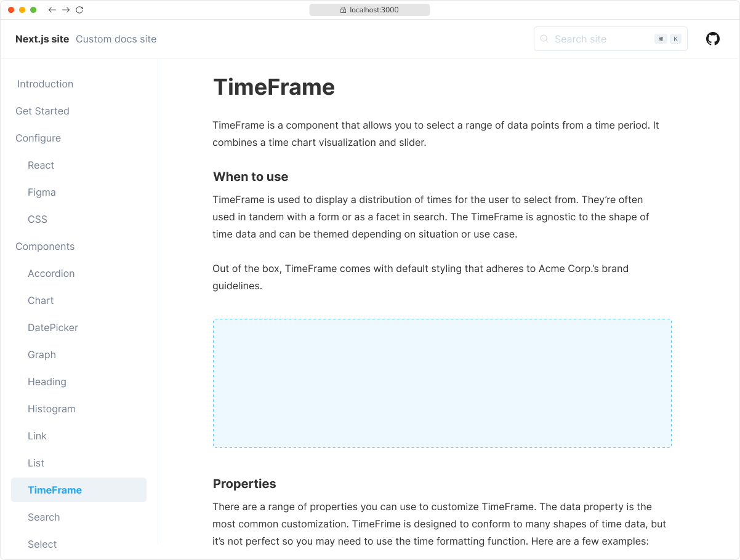Screen dimensions: 740x560
Task: Expand the Chart component entry
Action: tap(41, 300)
